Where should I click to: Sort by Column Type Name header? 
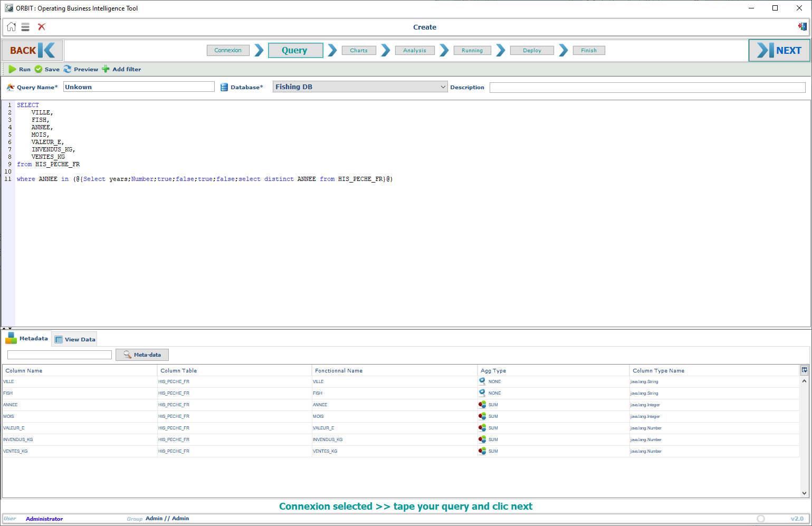[x=714, y=370]
